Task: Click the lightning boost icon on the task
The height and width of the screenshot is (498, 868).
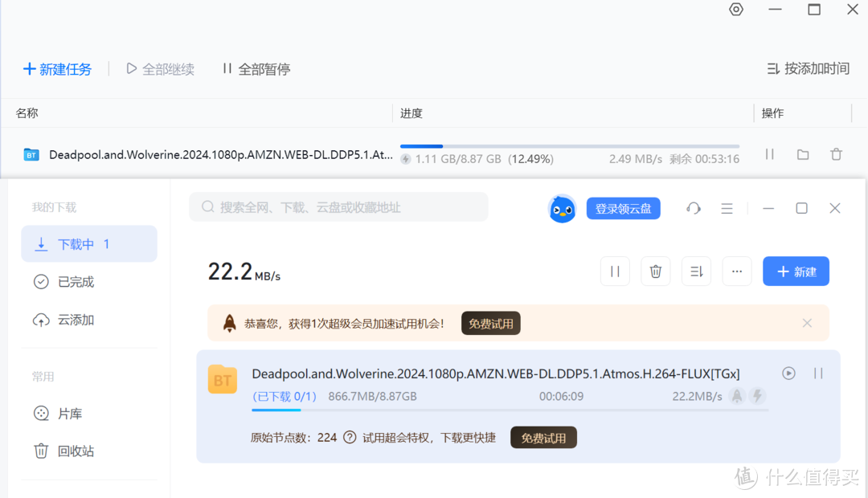Action: pyautogui.click(x=759, y=395)
